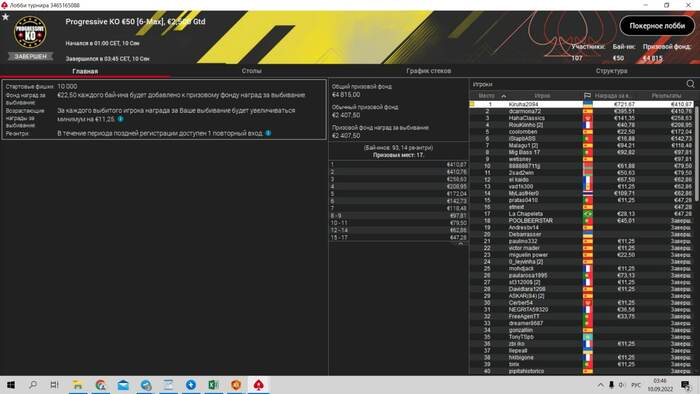Click the volume icon in system tray
Viewport: 700px width, 394px height.
point(622,385)
